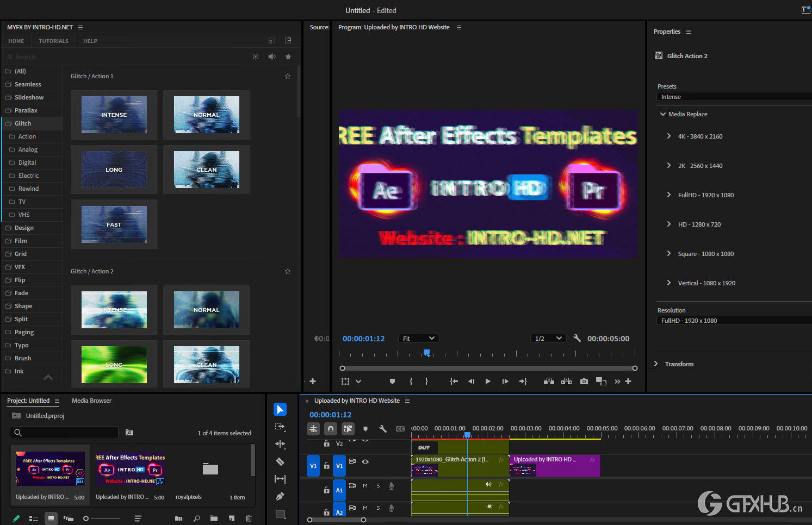Viewport: 812px width, 525px height.
Task: Click the Export Frame camera icon
Action: point(584,382)
